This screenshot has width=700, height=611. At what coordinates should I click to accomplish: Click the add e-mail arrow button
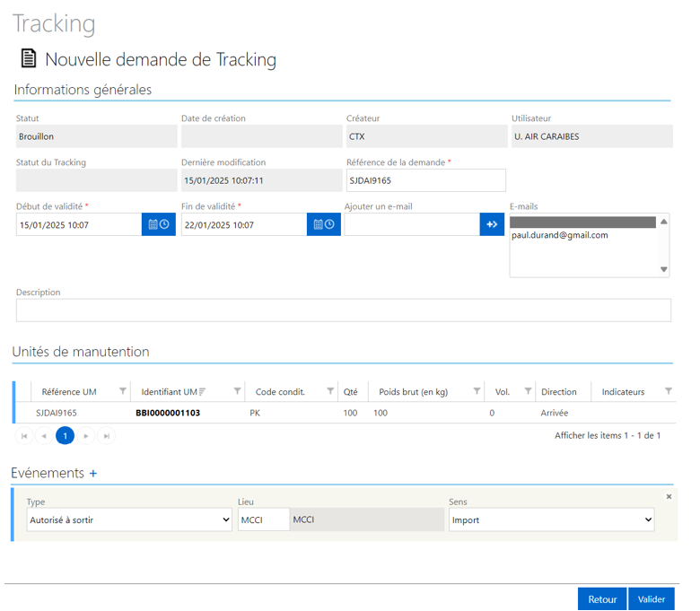pos(492,224)
